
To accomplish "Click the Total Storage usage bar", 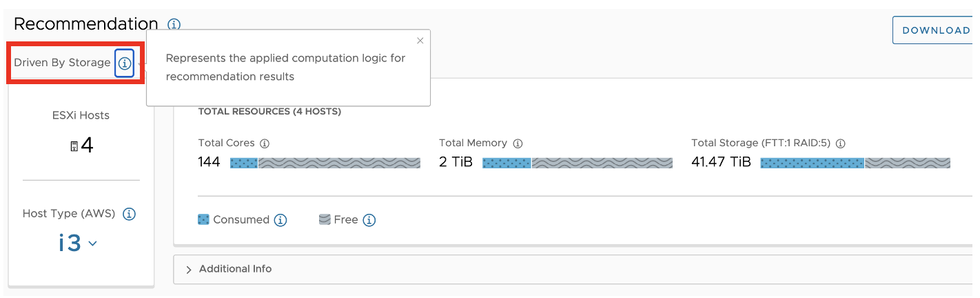I will point(855,163).
